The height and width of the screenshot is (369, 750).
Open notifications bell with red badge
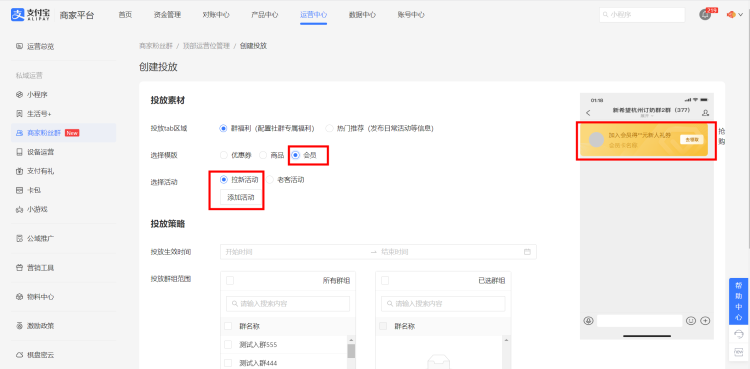pos(705,14)
